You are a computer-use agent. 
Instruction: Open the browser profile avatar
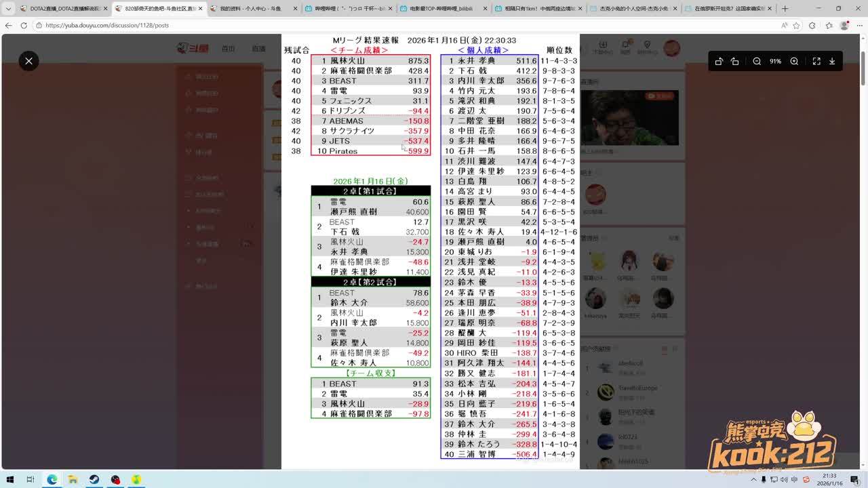tap(844, 25)
